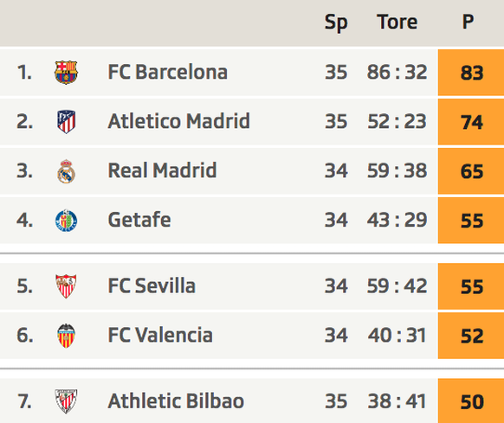Click the FC Sevilla club crest
Screen dimensions: 504x423
point(66,286)
